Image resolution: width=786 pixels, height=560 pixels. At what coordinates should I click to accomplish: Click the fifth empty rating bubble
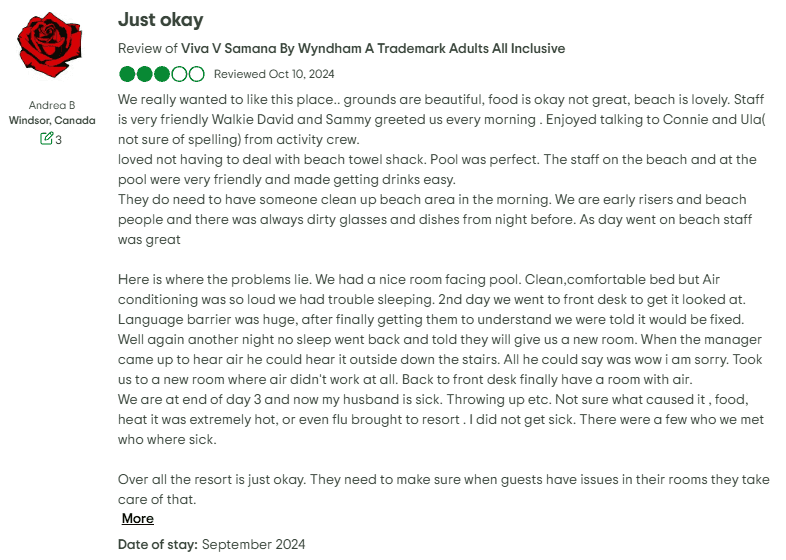tap(196, 74)
